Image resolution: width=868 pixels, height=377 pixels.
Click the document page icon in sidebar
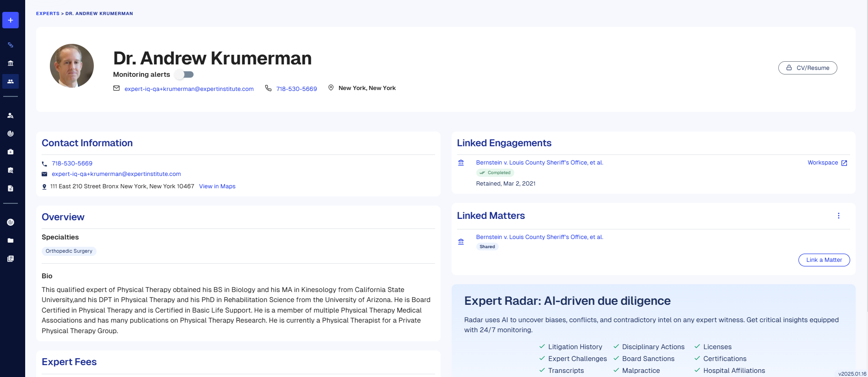(11, 188)
